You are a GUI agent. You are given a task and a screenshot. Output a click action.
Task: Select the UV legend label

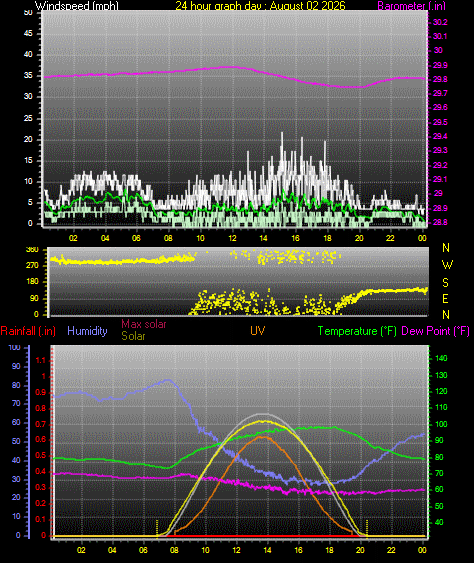pos(257,331)
